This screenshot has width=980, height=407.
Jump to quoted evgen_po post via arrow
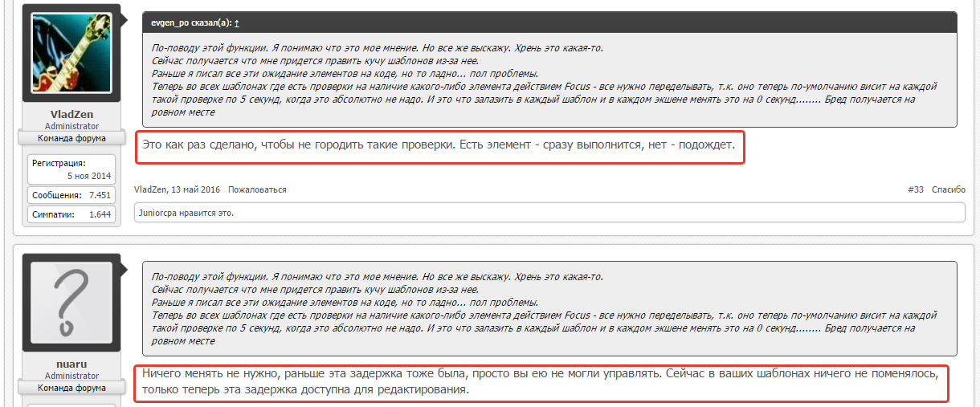237,22
